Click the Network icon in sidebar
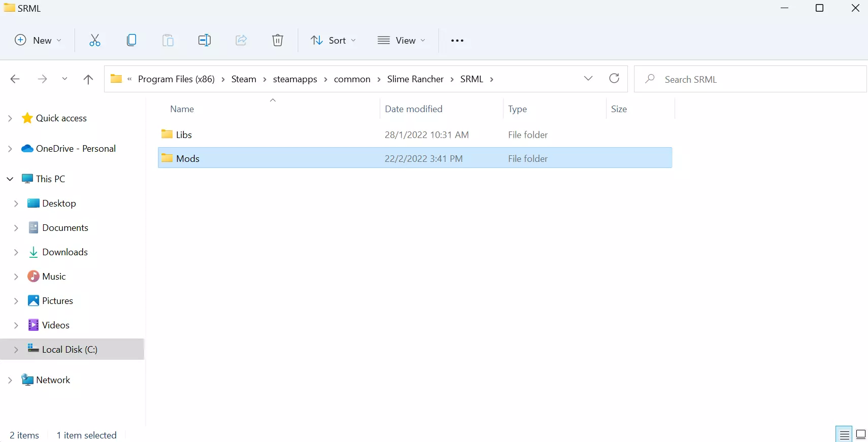868x442 pixels. 27,380
